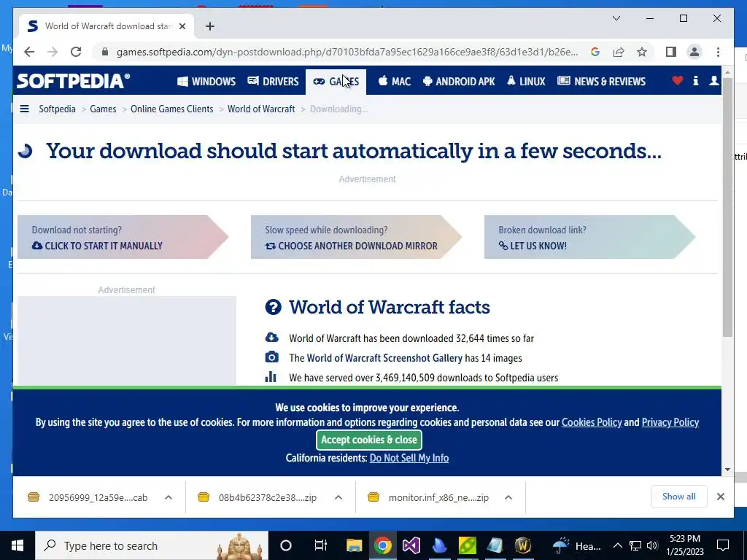This screenshot has height=560, width=747.
Task: Go to Games breadcrumb link
Action: click(x=103, y=109)
